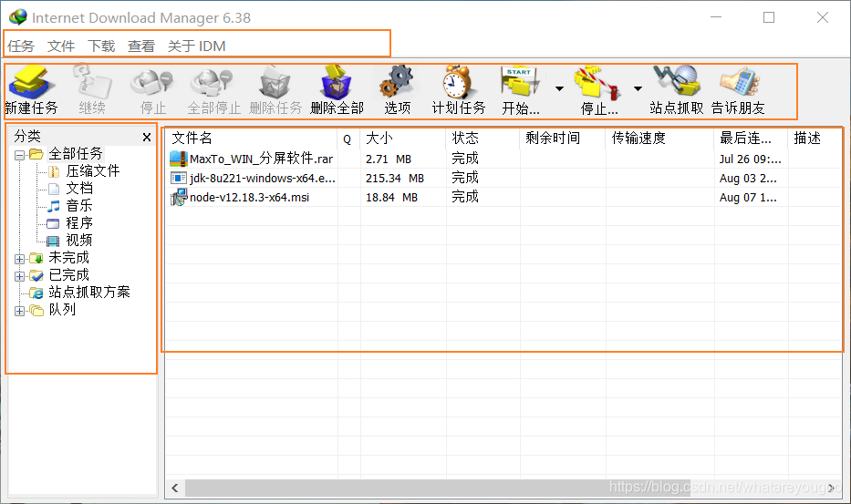This screenshot has height=504, width=851.
Task: Select the 压缩文件 category
Action: (93, 171)
